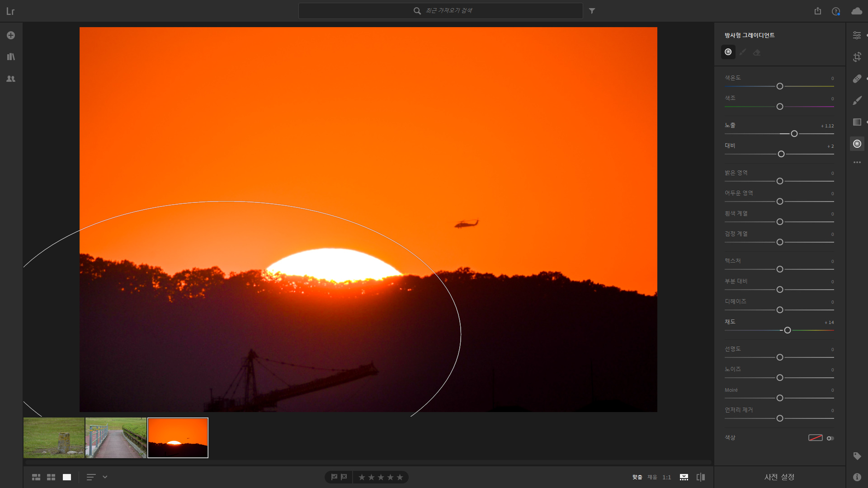This screenshot has height=488, width=868.
Task: Open the Add Photos plus icon
Action: pyautogui.click(x=11, y=35)
